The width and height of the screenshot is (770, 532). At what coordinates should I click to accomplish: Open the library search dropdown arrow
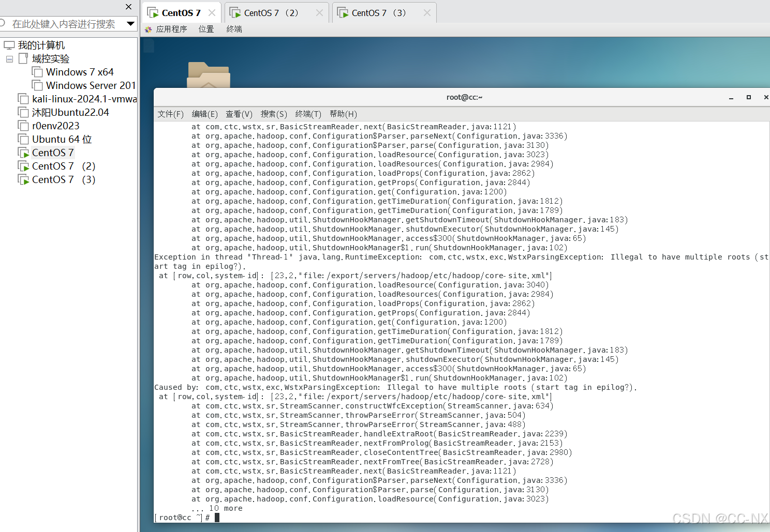click(130, 24)
